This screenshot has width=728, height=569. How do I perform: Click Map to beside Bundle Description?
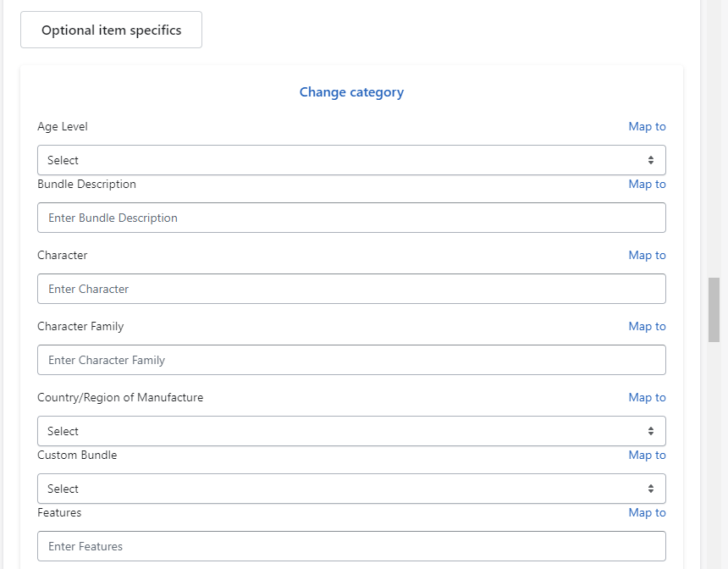tap(647, 185)
